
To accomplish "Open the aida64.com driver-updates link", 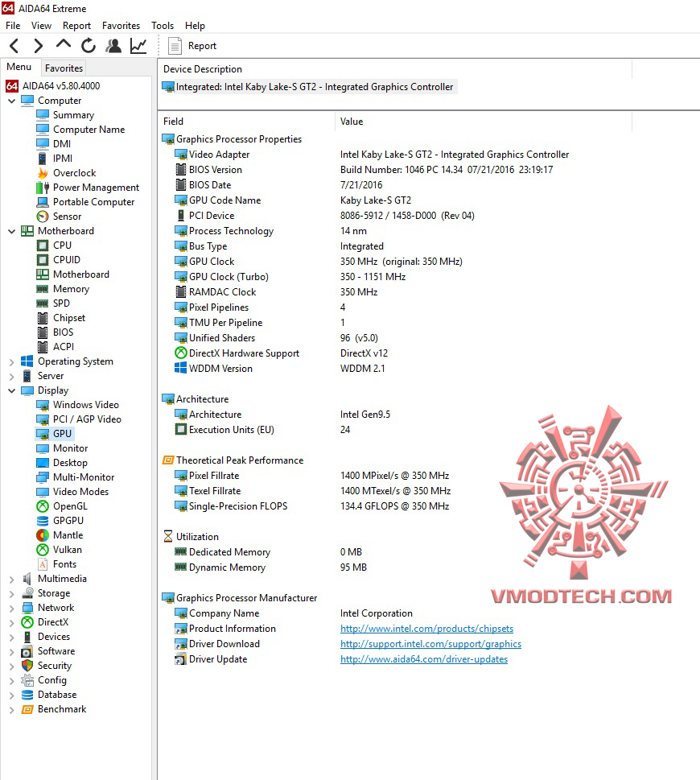I will tap(423, 659).
